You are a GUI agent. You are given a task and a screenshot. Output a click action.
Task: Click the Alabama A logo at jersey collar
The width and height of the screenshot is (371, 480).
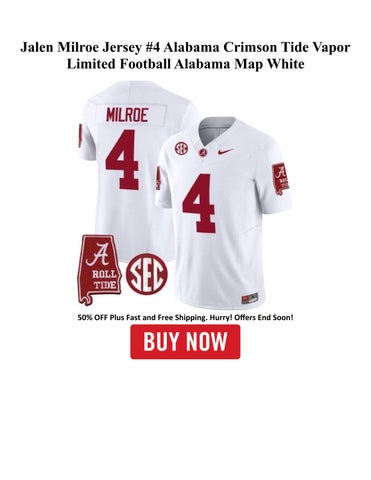(203, 152)
